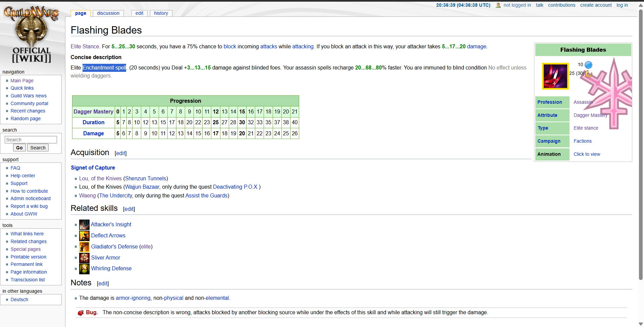Click the red Bug icon in Notes

click(x=80, y=313)
